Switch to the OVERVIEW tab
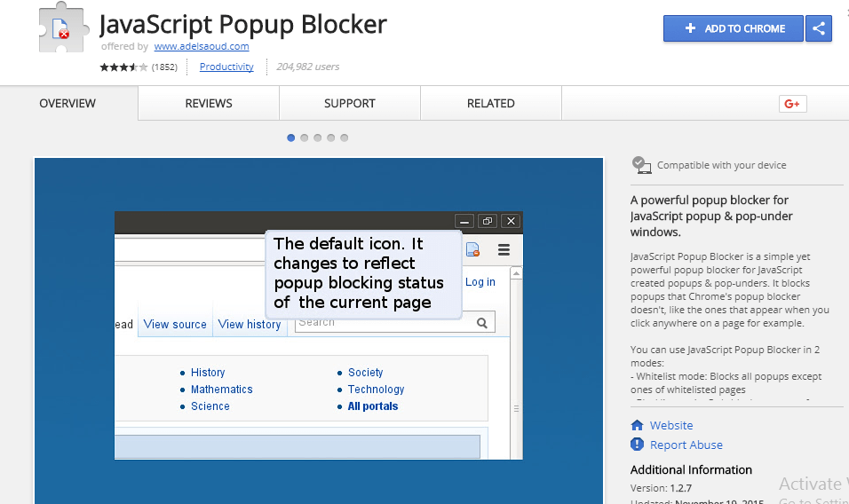 (x=67, y=103)
